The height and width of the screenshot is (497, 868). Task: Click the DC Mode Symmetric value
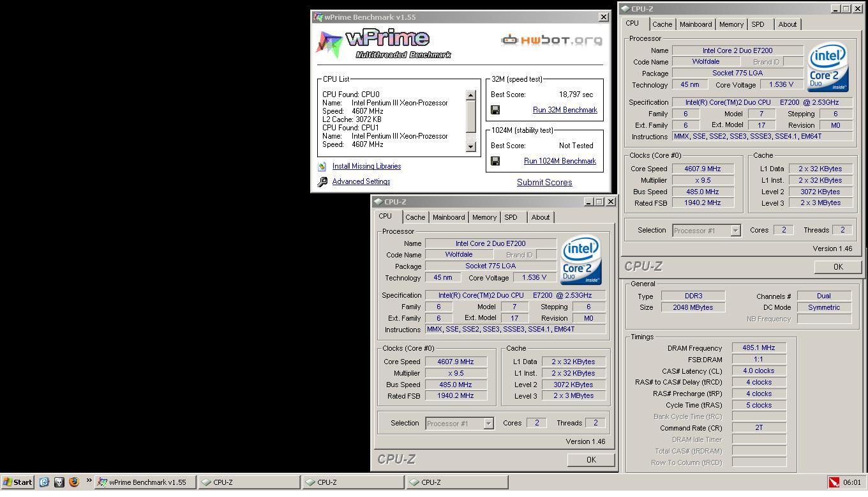[x=824, y=308]
